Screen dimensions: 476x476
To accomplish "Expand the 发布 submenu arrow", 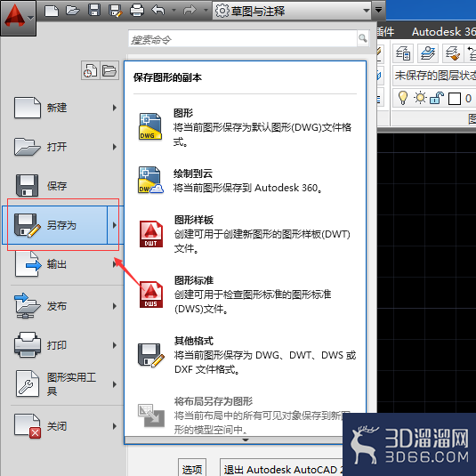I will [115, 306].
